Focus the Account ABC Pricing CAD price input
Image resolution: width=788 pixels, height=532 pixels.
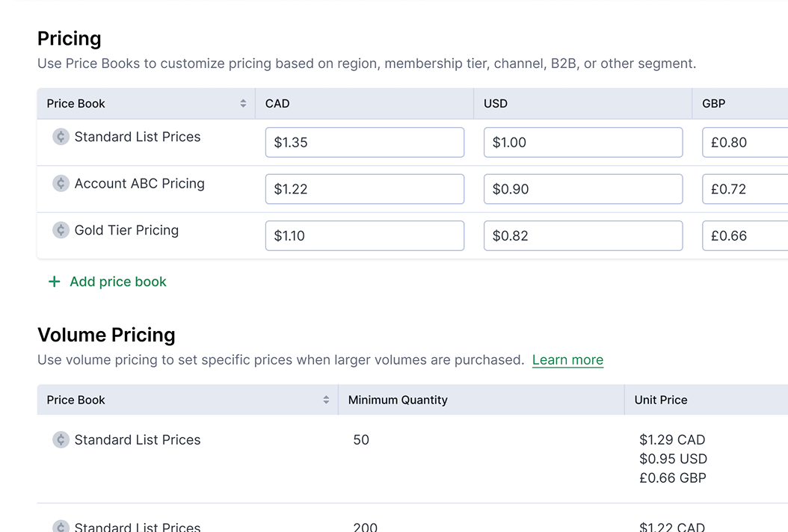[x=364, y=189]
